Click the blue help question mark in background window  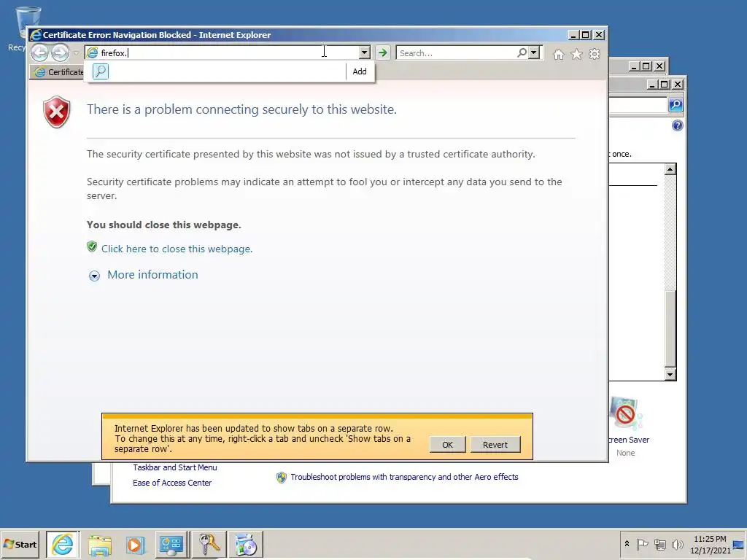678,125
